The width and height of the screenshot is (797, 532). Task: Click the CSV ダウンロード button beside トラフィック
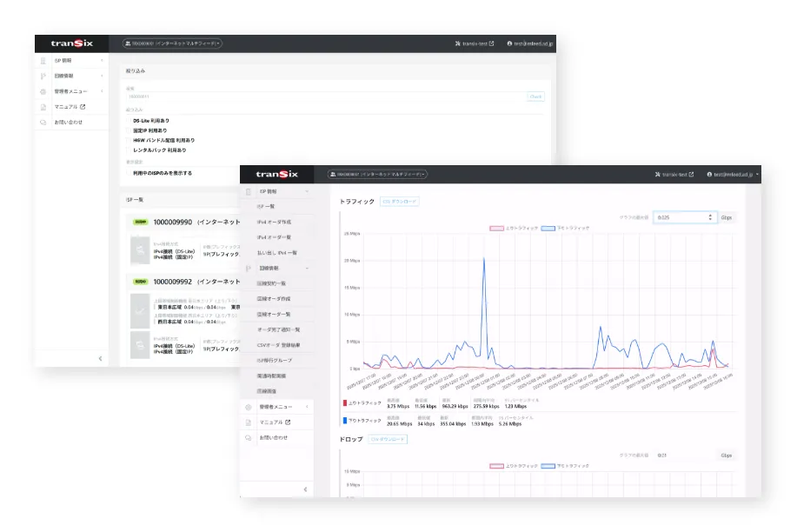tap(401, 202)
